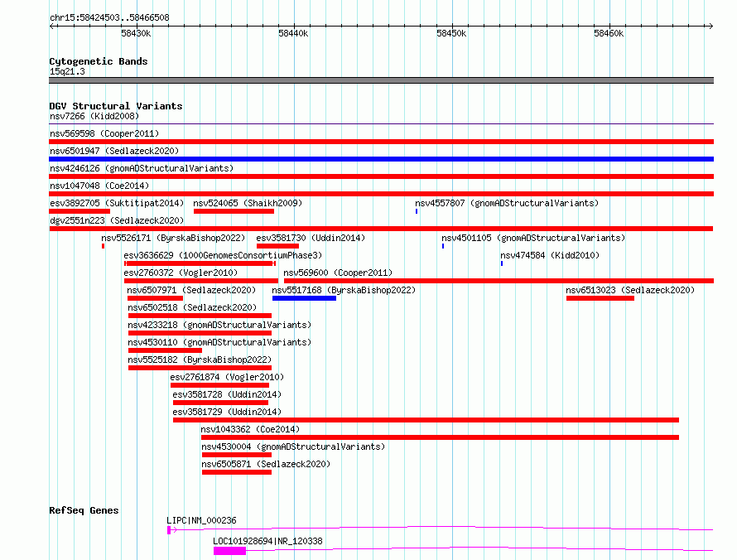Click the dgv2551n223 (Sedlazeck2020) label
Image resolution: width=737 pixels, height=560 pixels.
(117, 220)
